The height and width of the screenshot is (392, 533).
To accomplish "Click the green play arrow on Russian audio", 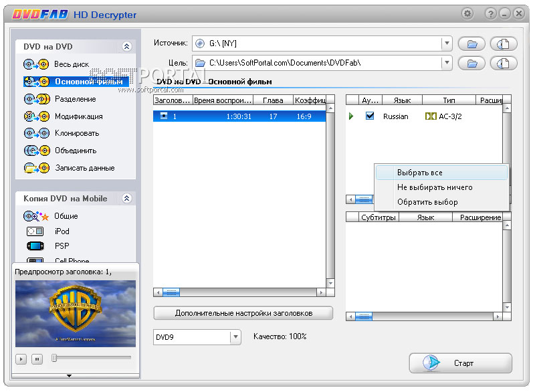I will click(x=351, y=116).
